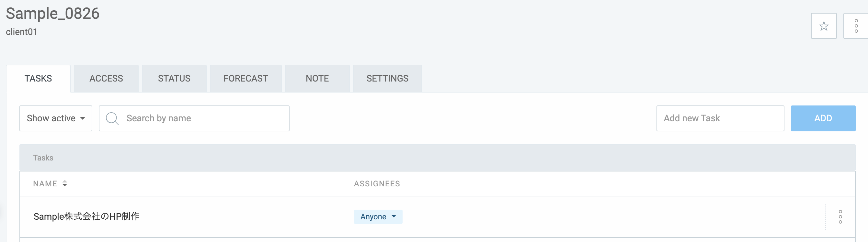Open the Anyone assignees dropdown
Screen dimensions: 868x242
(378, 217)
